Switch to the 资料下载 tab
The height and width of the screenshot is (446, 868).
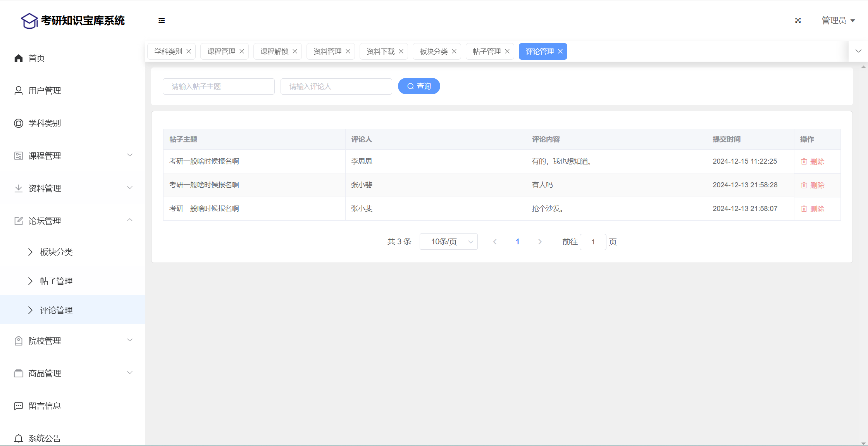(381, 52)
